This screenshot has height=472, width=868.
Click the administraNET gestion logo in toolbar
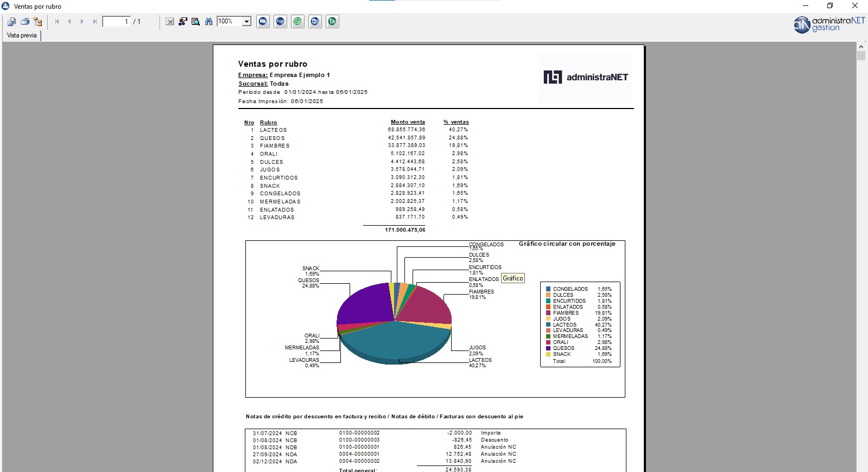829,24
